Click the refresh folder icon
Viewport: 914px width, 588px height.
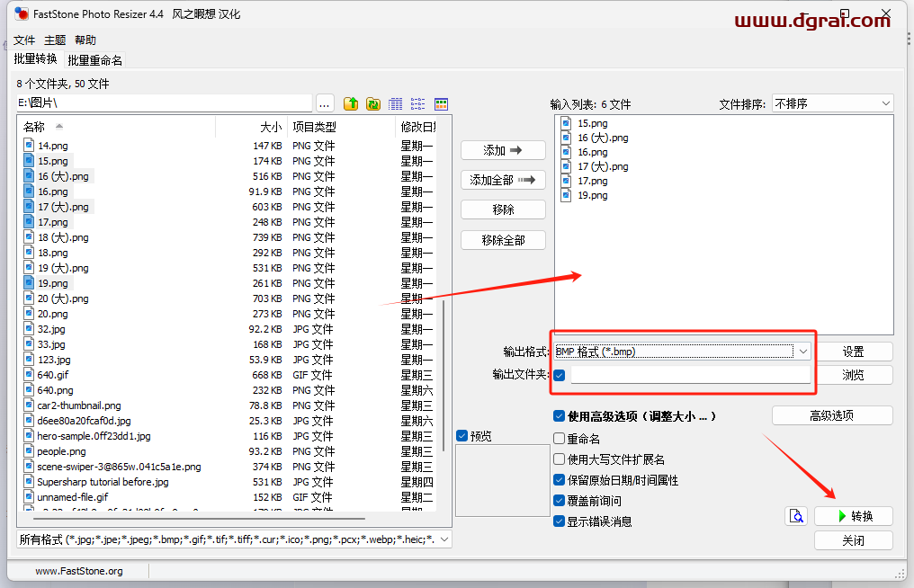373,103
